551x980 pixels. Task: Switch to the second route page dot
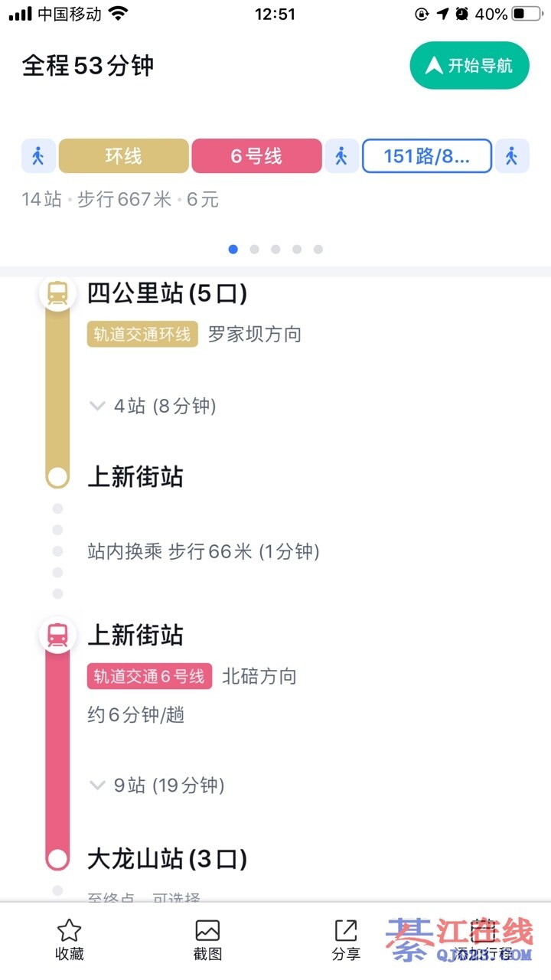point(254,249)
